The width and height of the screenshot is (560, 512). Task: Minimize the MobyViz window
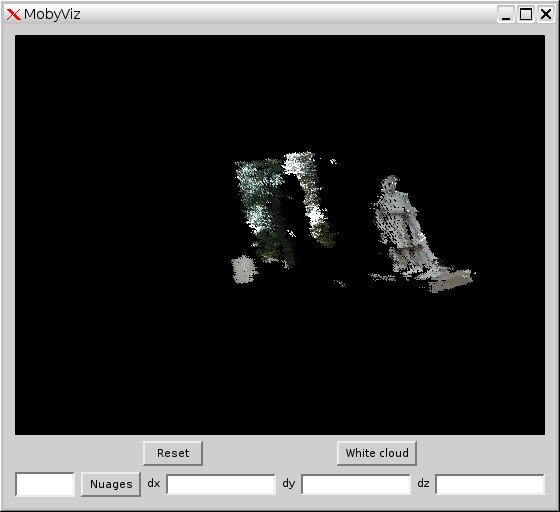(506, 15)
